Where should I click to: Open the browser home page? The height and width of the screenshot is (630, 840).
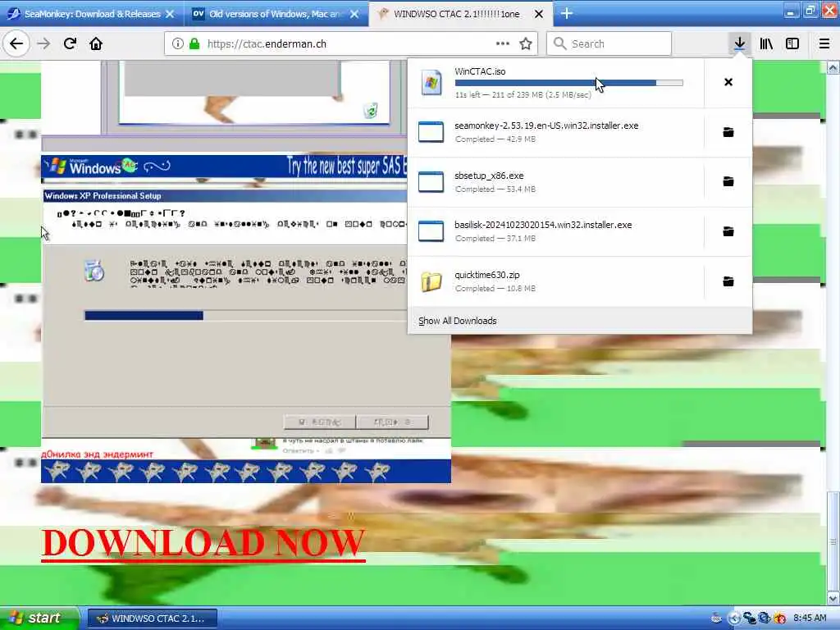96,43
